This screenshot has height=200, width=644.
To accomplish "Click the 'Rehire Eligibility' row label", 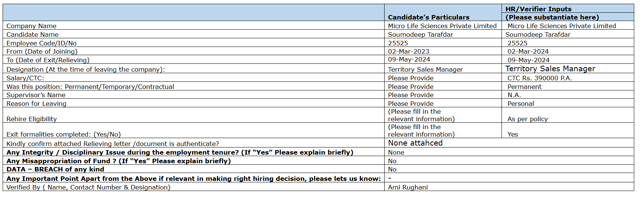I will [x=32, y=119].
